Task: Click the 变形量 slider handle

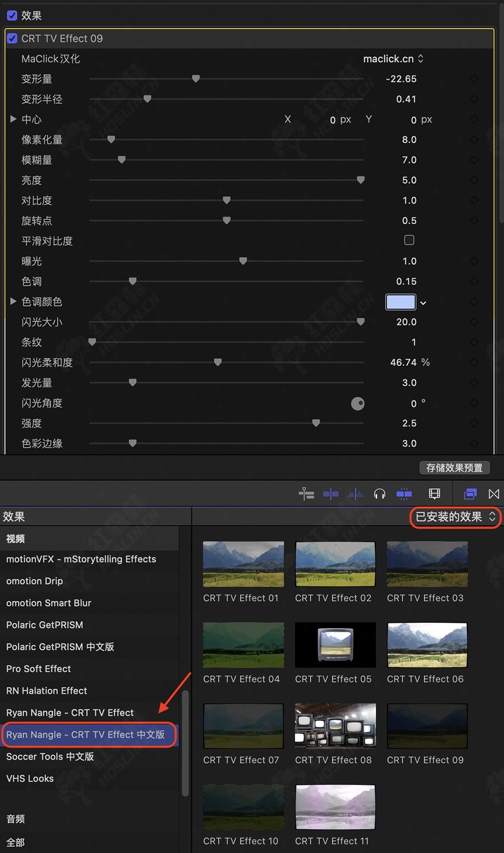Action: 196,79
